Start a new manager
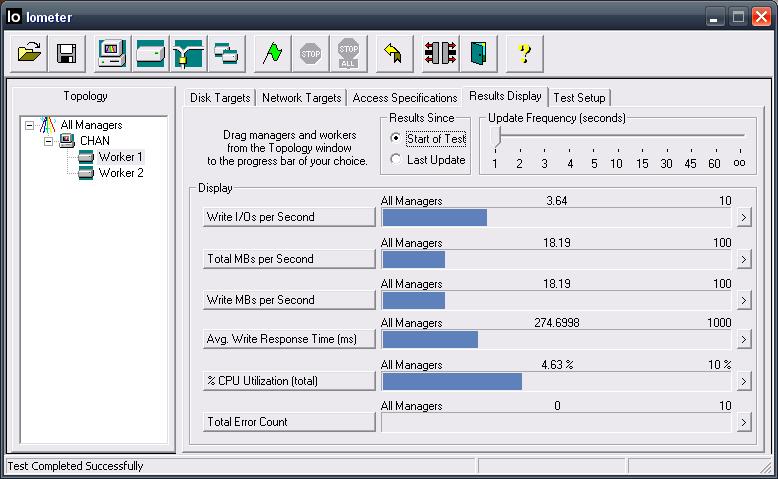The height and width of the screenshot is (479, 778). tap(112, 53)
